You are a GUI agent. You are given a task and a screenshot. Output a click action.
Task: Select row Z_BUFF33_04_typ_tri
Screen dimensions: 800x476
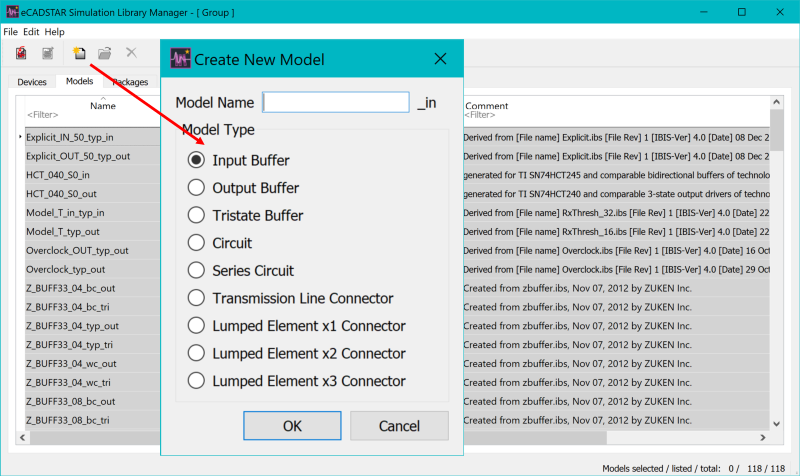(x=69, y=345)
